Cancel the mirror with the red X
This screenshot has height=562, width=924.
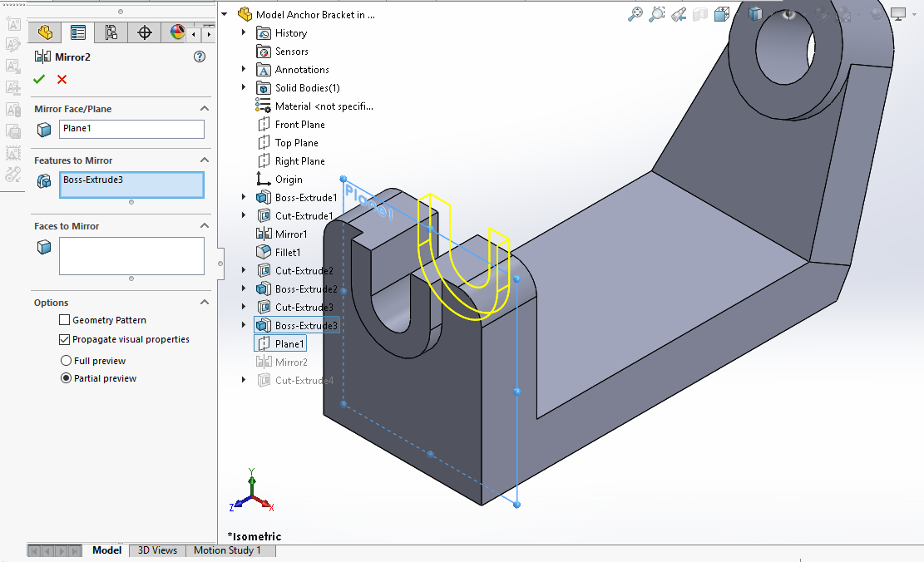(x=62, y=79)
